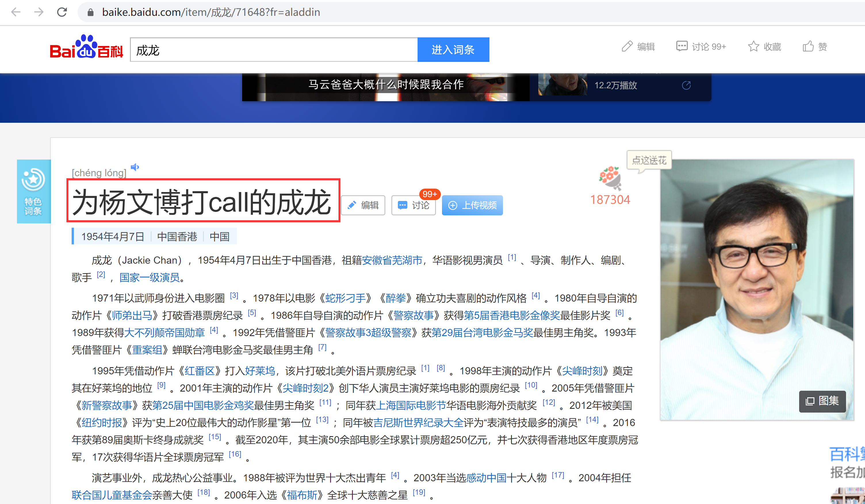
Task: Click the 上传视频 button
Action: point(472,205)
